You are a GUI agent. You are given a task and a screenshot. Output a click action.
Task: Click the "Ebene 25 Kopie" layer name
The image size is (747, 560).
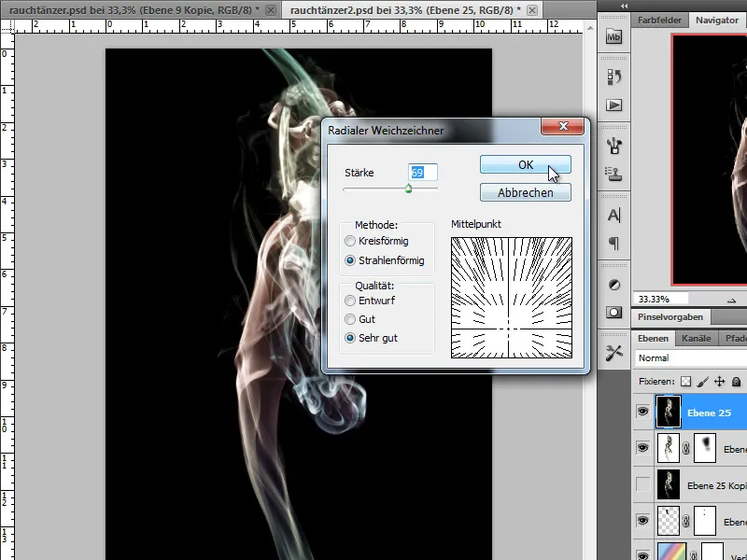[717, 485]
